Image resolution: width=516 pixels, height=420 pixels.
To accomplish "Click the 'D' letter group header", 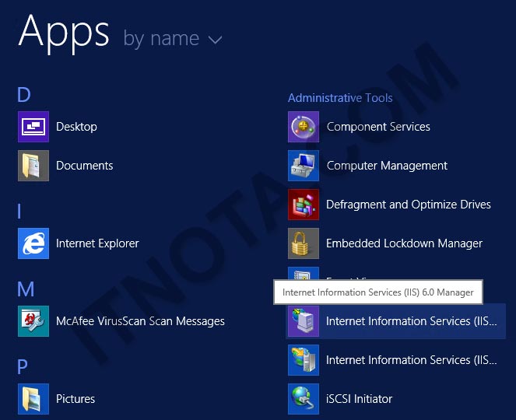I will [24, 94].
